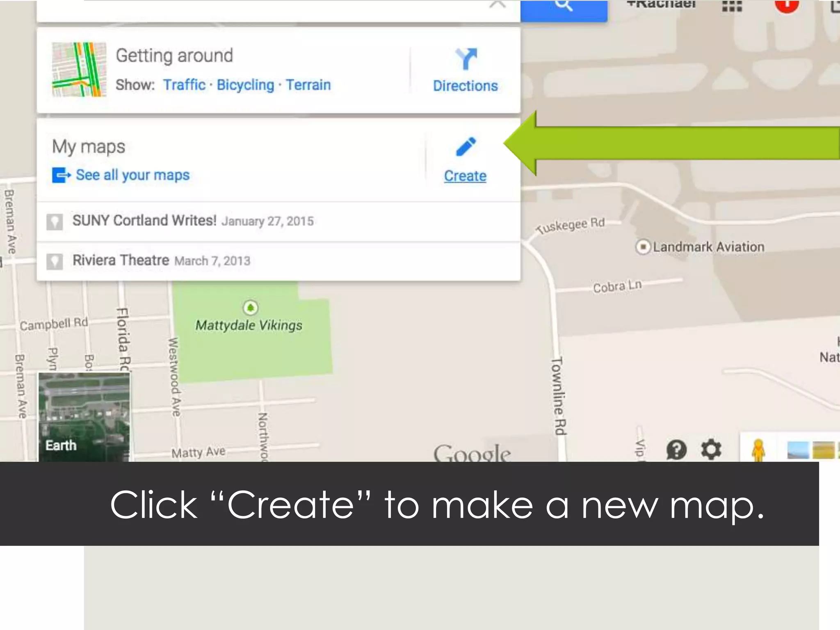Click the Tuskegee Rd road label
Screen dimensions: 840x630
(571, 225)
